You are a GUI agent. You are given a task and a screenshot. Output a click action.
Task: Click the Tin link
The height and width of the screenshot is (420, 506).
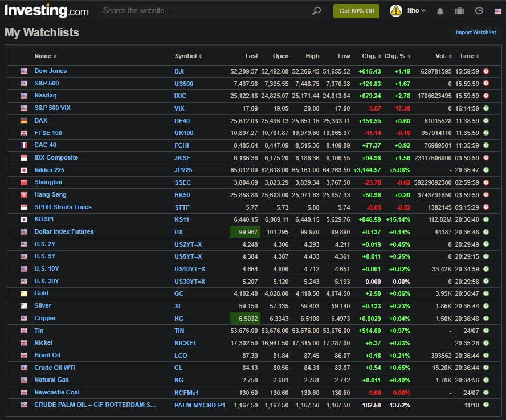tap(39, 331)
